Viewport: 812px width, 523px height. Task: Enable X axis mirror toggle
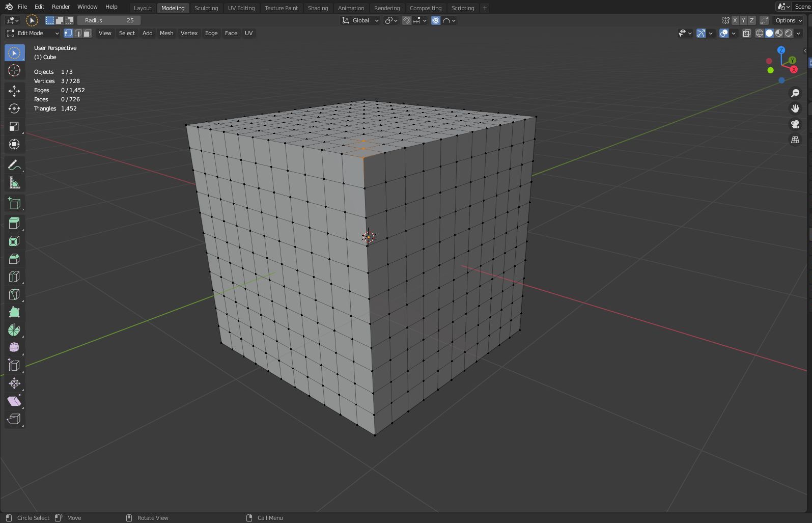coord(735,20)
